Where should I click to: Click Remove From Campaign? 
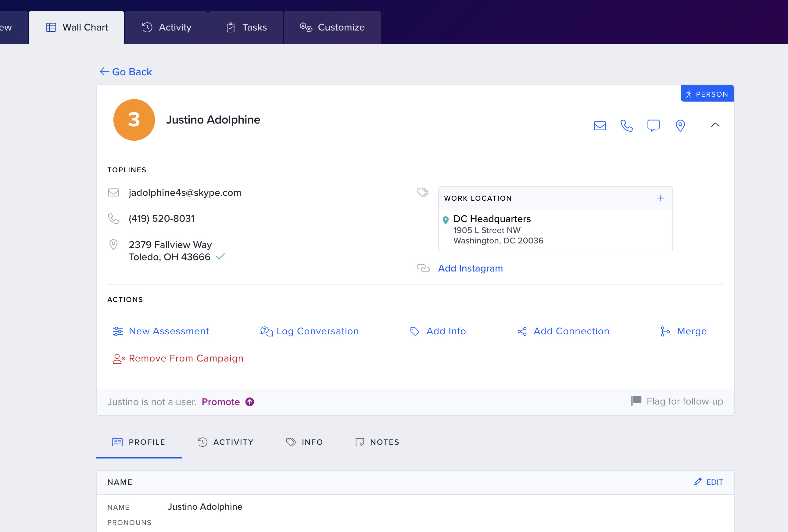pos(178,358)
